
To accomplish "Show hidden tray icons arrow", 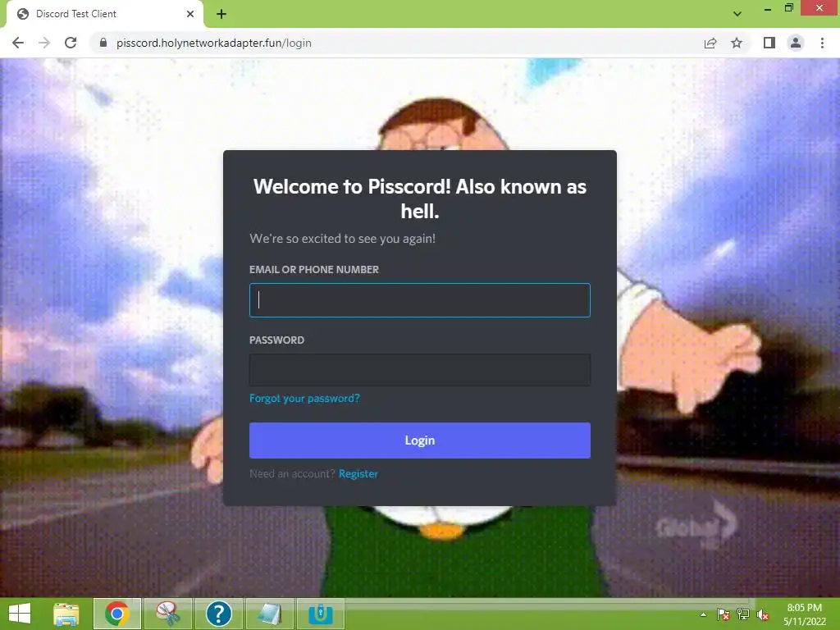I will click(x=703, y=614).
